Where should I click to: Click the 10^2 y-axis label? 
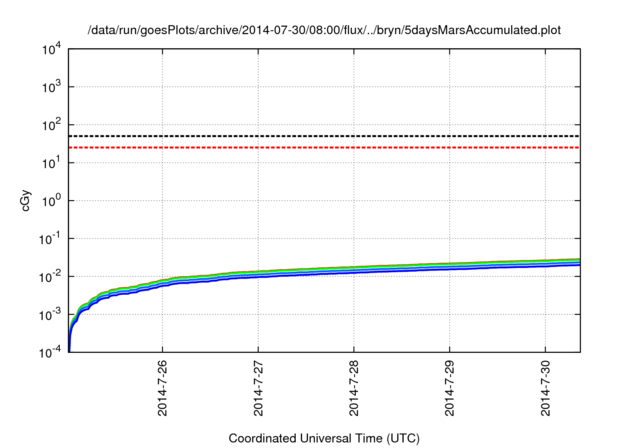pos(51,125)
